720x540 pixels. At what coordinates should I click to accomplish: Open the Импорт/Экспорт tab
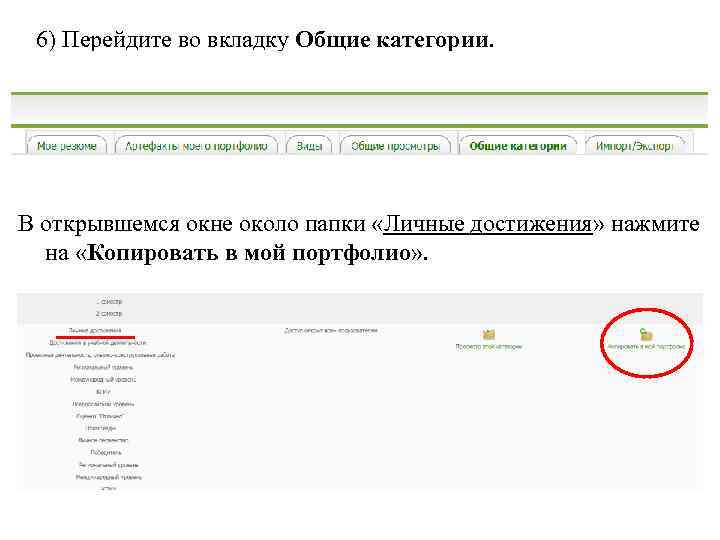click(x=636, y=146)
